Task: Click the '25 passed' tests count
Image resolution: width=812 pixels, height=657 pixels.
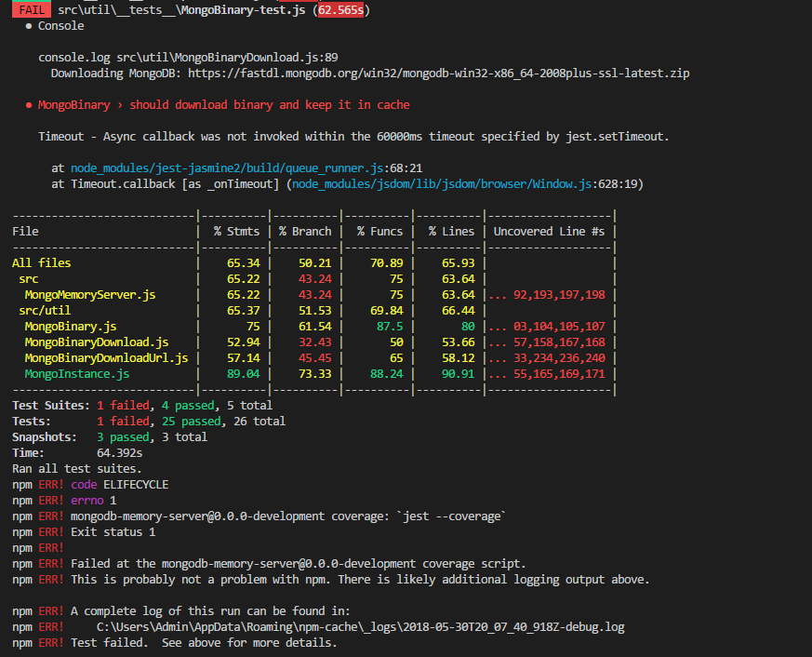Action: point(191,422)
